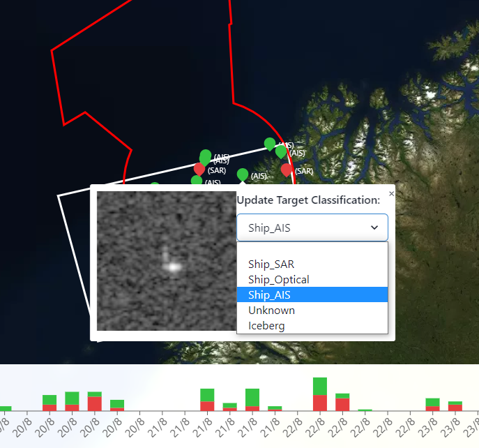Click the tallest bar in the timeline histogram
This screenshot has height=448, width=479.
(320, 394)
